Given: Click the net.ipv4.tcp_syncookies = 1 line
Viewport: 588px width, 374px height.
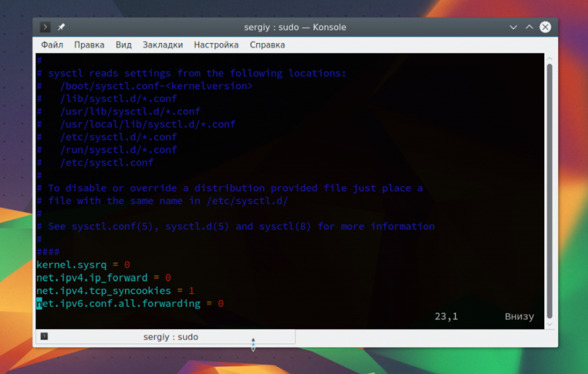Looking at the screenshot, I should [x=115, y=291].
